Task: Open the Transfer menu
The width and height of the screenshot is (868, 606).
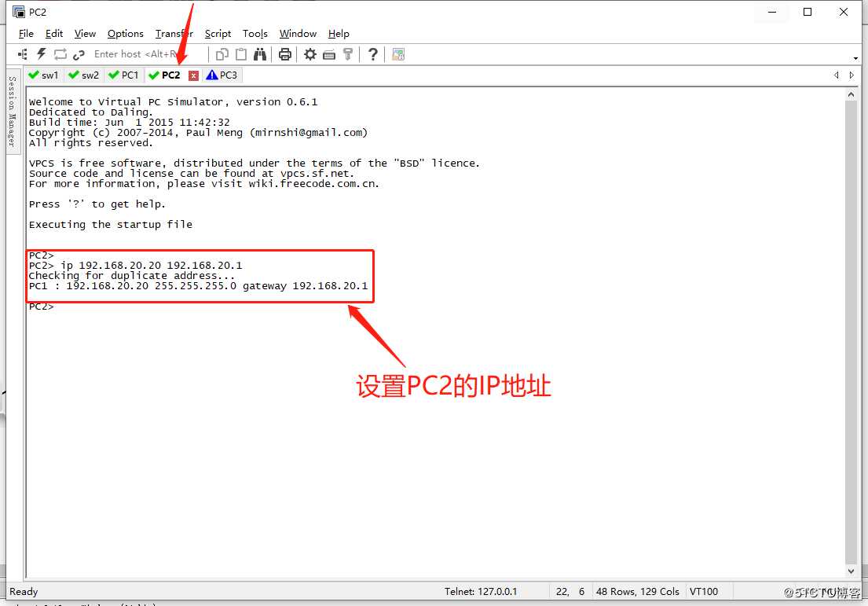Action: pos(174,34)
